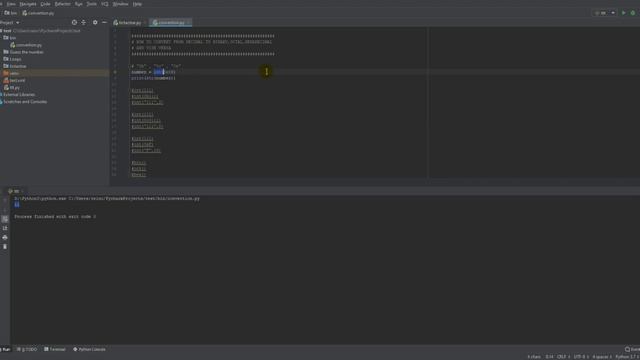Screen dimensions: 640x360
Task: Open the VCS menu
Action: [x=105, y=4]
